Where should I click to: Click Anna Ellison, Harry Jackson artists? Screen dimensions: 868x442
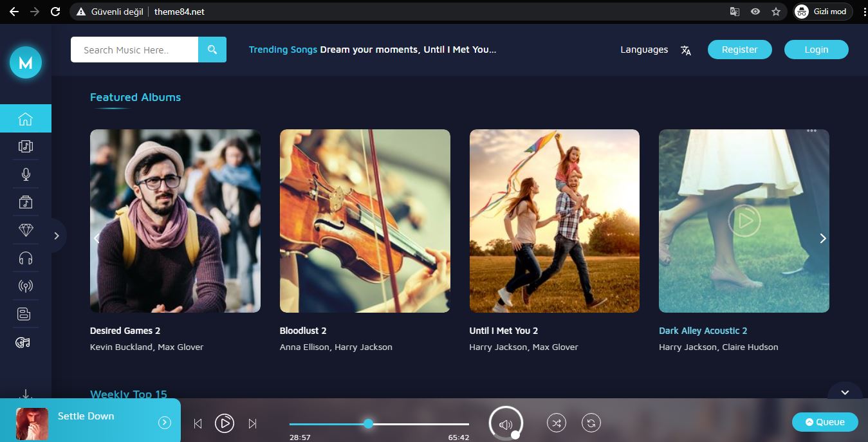[336, 347]
